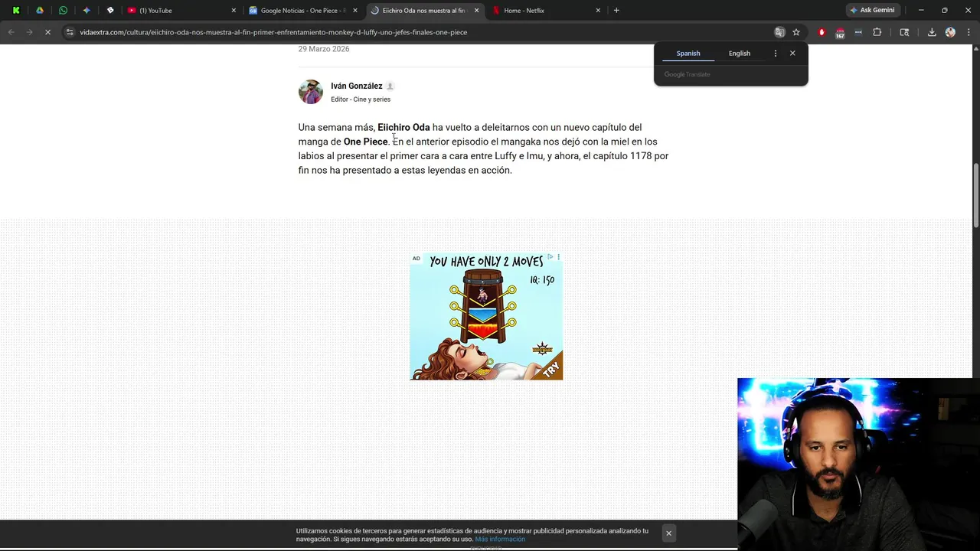Click the page vertical scrollbar thumb
The height and width of the screenshot is (551, 980).
pos(975,195)
